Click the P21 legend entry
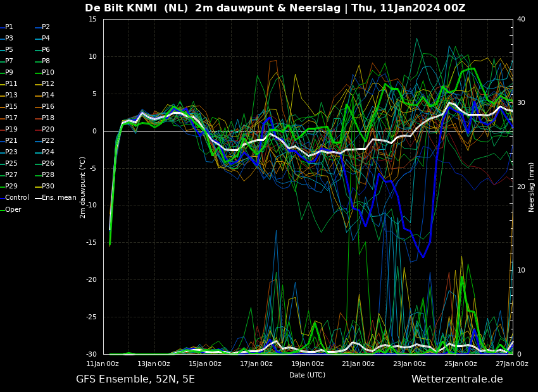The height and width of the screenshot is (392, 538). [x=9, y=140]
